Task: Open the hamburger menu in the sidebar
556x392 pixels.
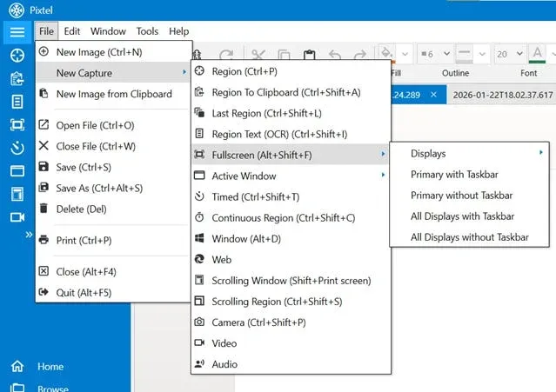Action: 17,32
